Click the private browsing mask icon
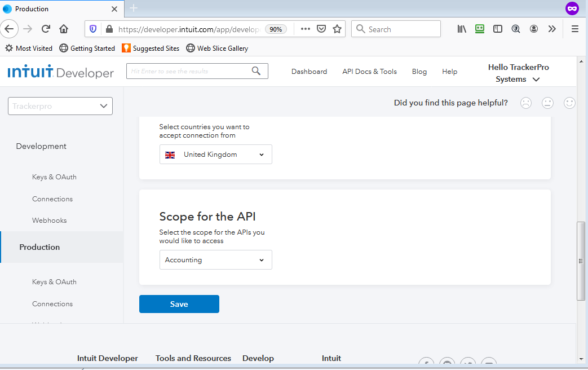 click(x=572, y=8)
